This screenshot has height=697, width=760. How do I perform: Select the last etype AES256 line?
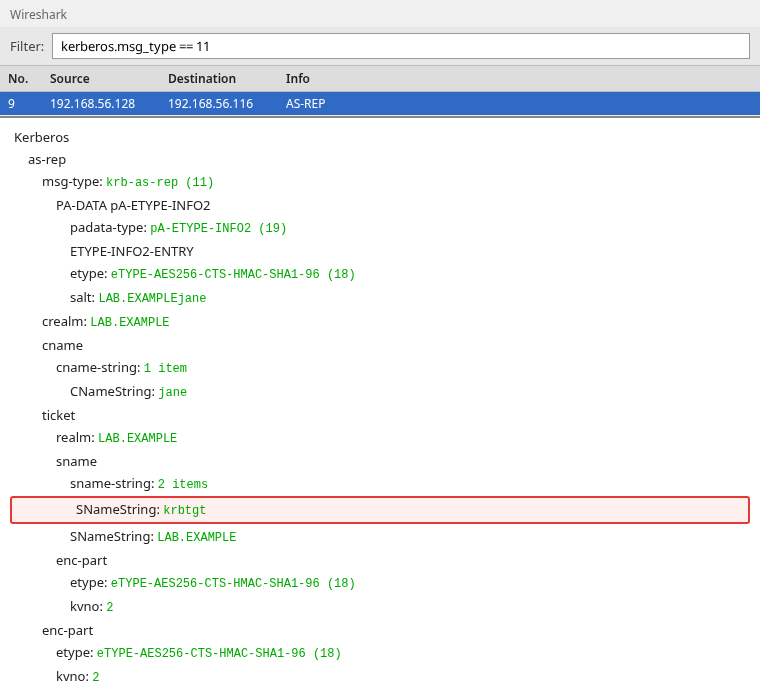coord(199,653)
